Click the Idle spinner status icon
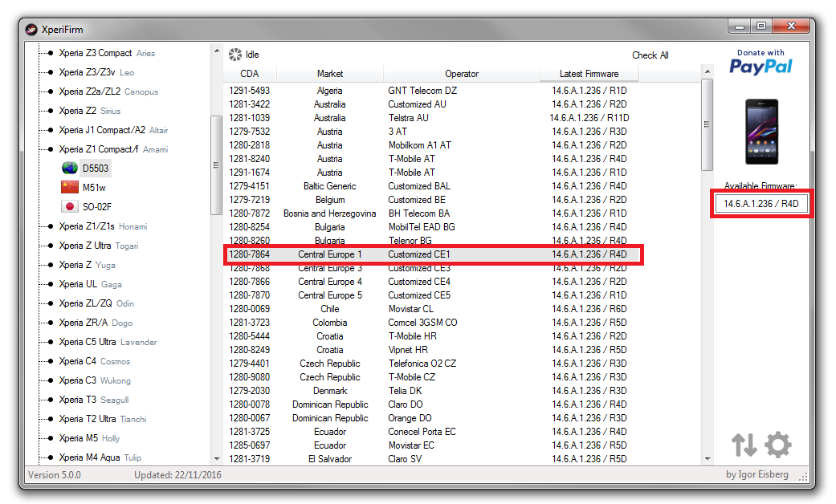The image size is (836, 504). [234, 55]
